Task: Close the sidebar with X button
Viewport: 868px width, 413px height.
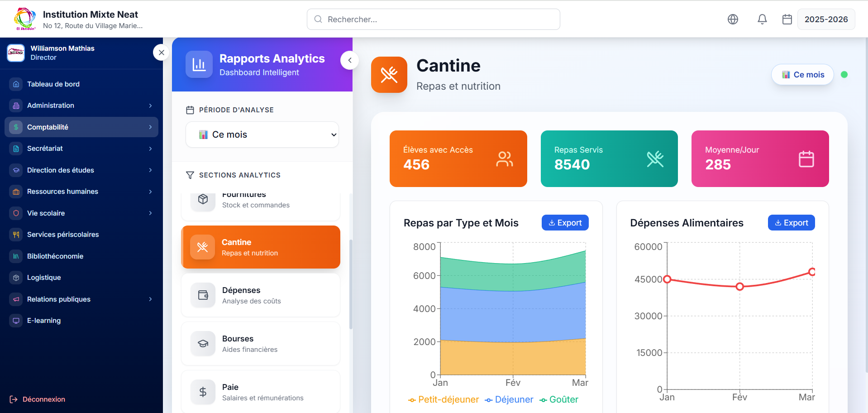Action: pos(161,53)
